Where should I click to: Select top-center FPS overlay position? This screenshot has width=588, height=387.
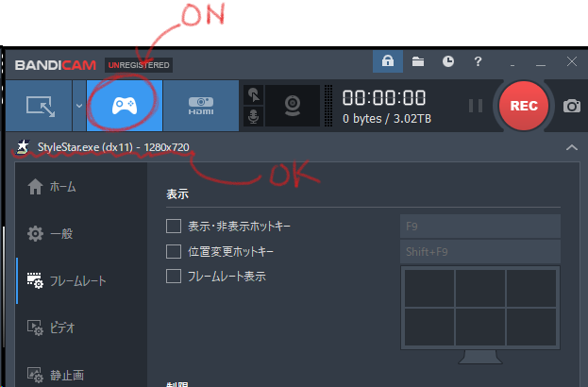(480, 288)
